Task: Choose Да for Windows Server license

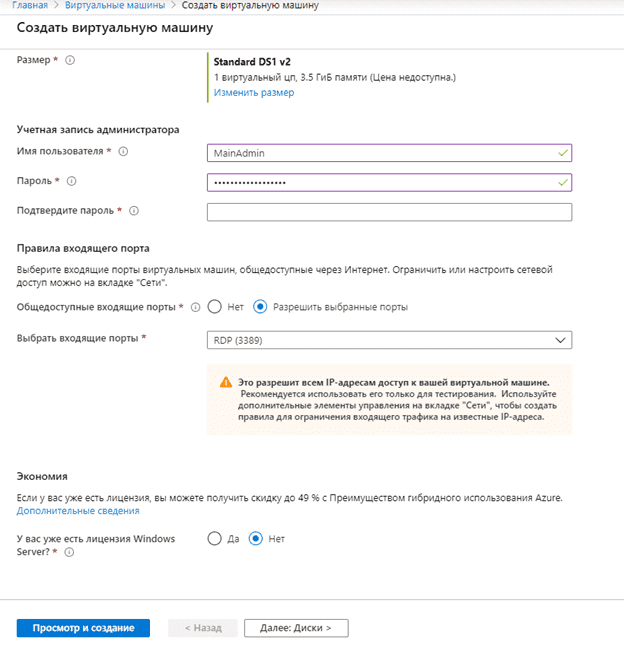Action: pyautogui.click(x=214, y=538)
